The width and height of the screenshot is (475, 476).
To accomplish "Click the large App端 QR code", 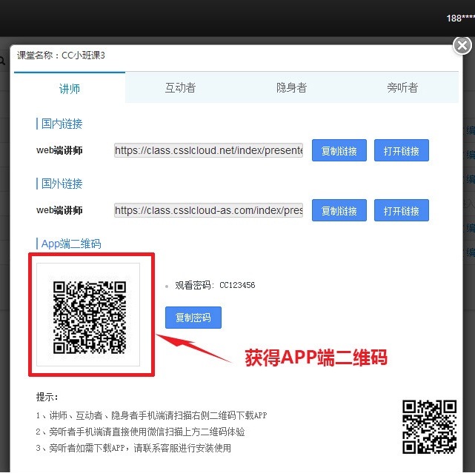I will [89, 315].
